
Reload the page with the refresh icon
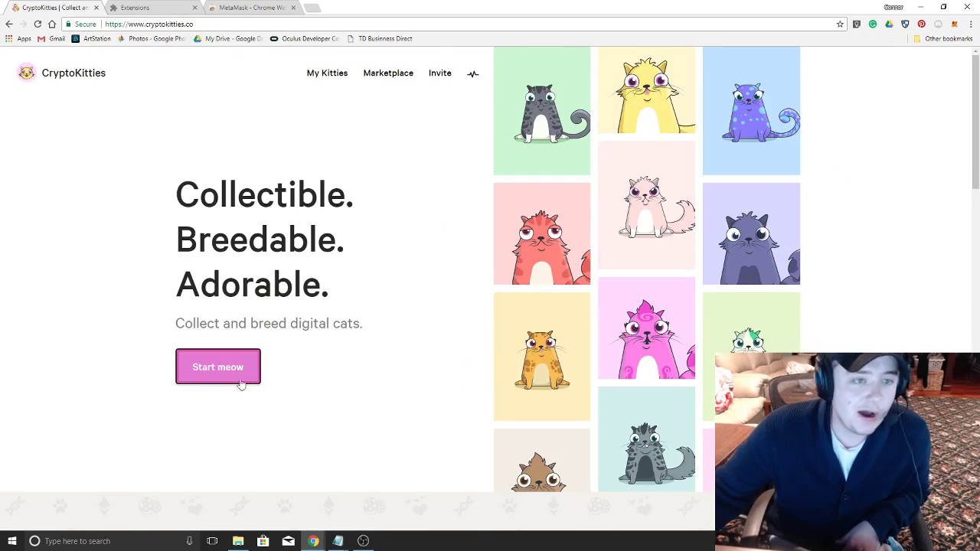click(x=38, y=24)
